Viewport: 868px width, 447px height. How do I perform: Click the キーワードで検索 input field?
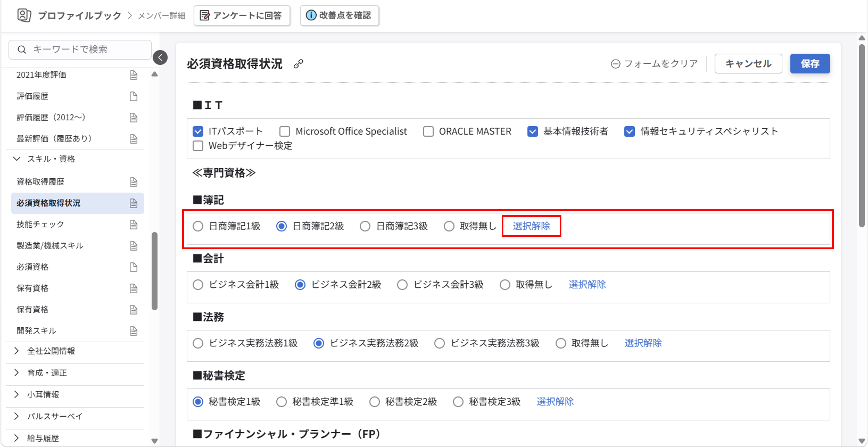tap(80, 49)
